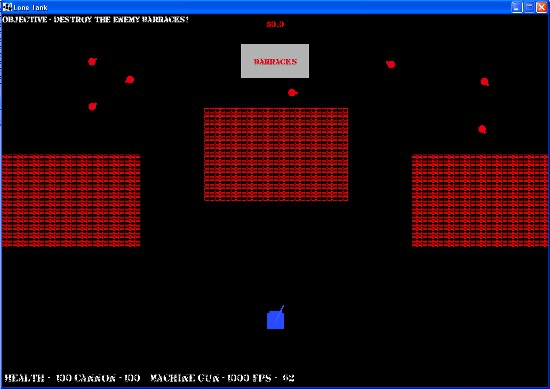Target the red enemy closest to the right brick wall
550x389 pixels.
coord(482,129)
